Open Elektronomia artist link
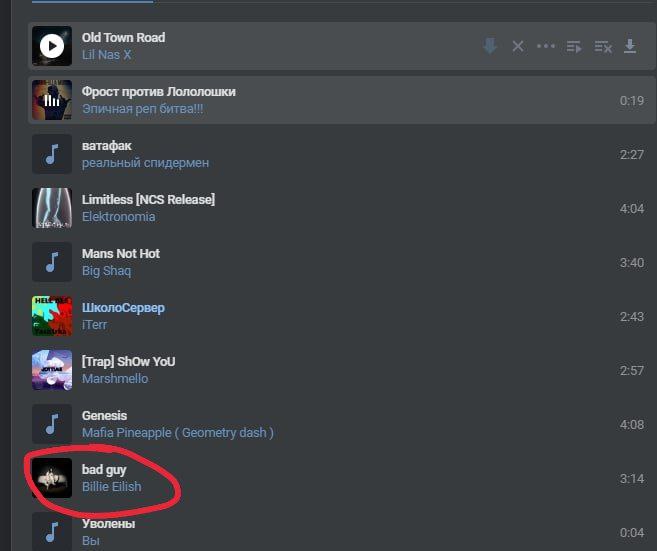Screen dimensions: 657x551 coord(119,217)
